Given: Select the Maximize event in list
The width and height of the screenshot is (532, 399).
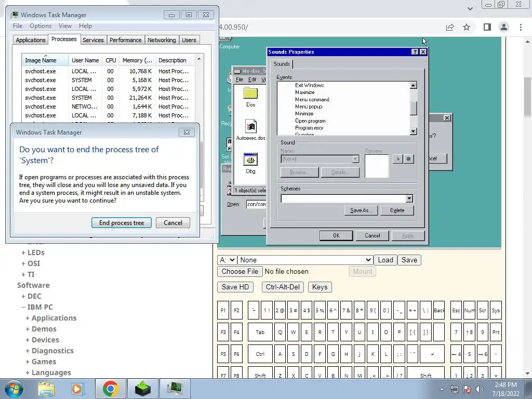Looking at the screenshot, I should point(304,92).
